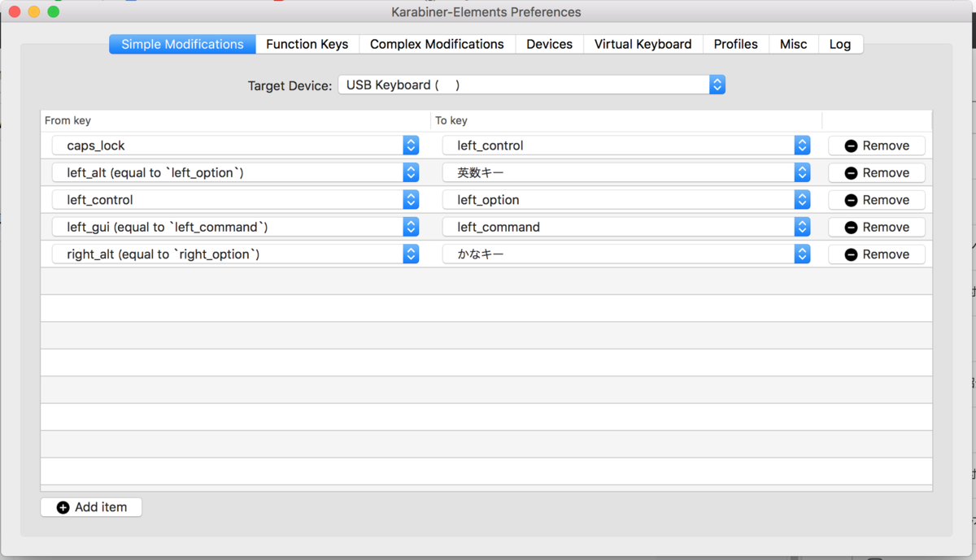Open the right_alt From key dropdown
This screenshot has width=976, height=560.
coord(236,254)
